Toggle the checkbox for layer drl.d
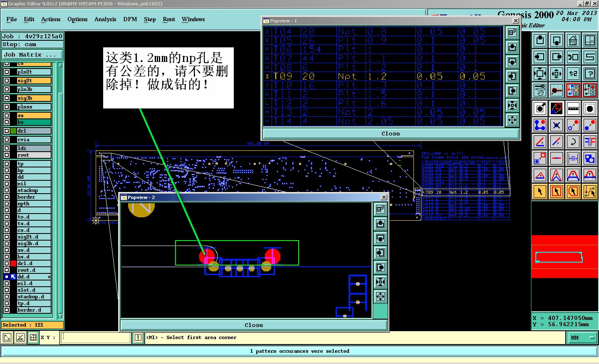This screenshot has width=599, height=364. [x=7, y=263]
